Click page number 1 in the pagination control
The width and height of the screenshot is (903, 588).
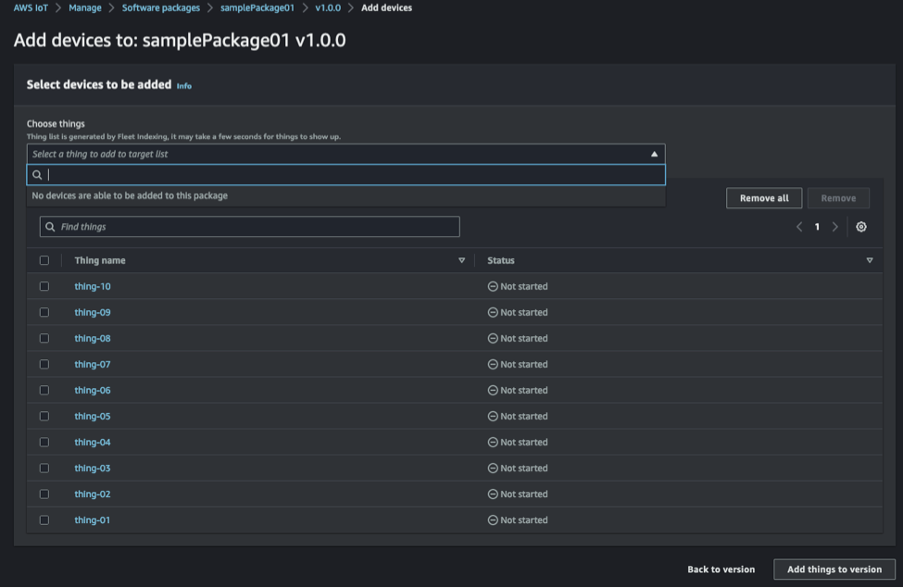[x=817, y=226]
